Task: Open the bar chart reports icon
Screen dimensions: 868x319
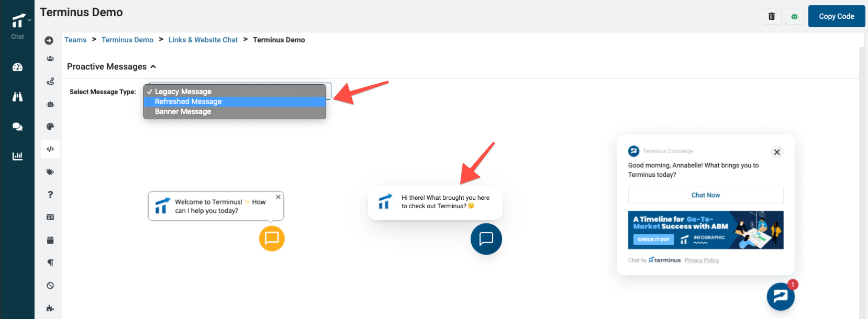Action: 17,156
